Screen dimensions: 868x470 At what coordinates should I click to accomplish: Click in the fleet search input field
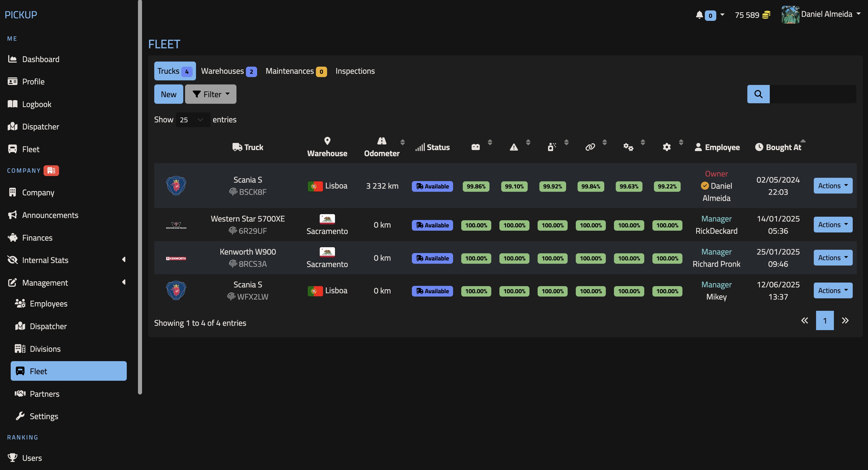click(x=813, y=94)
